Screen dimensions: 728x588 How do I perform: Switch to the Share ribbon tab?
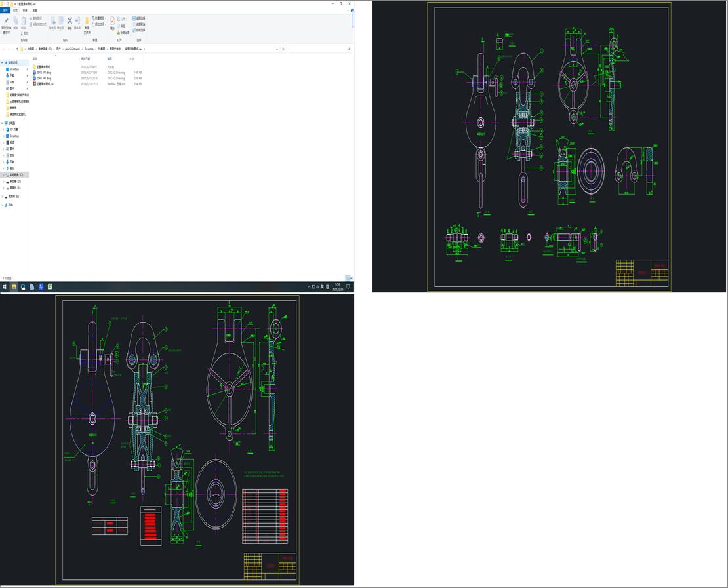pos(25,10)
